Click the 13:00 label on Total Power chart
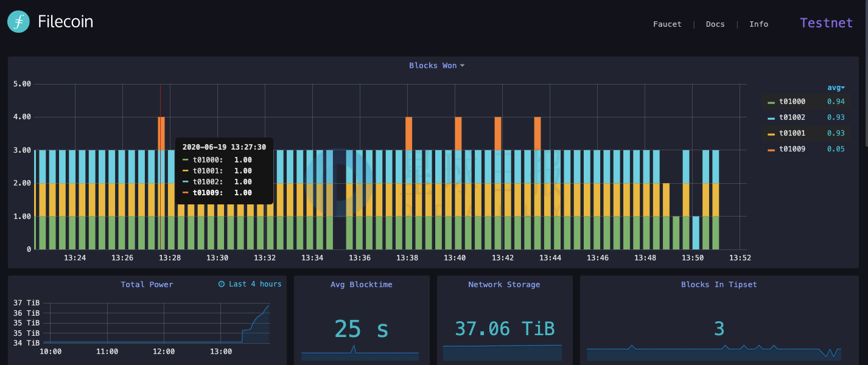 221,352
